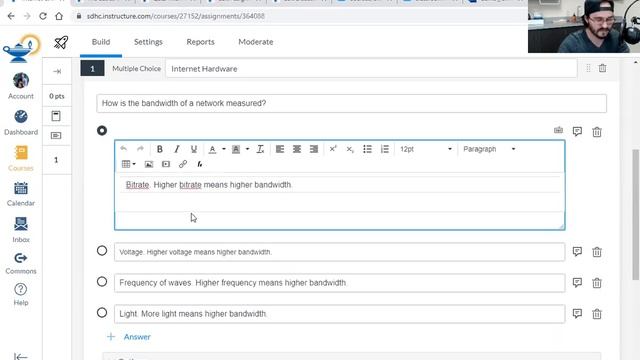Open the Reports tab
The image size is (640, 360).
coord(200,42)
